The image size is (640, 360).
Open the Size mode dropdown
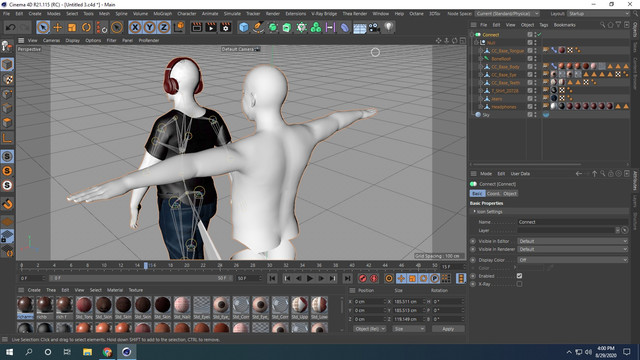(408, 329)
